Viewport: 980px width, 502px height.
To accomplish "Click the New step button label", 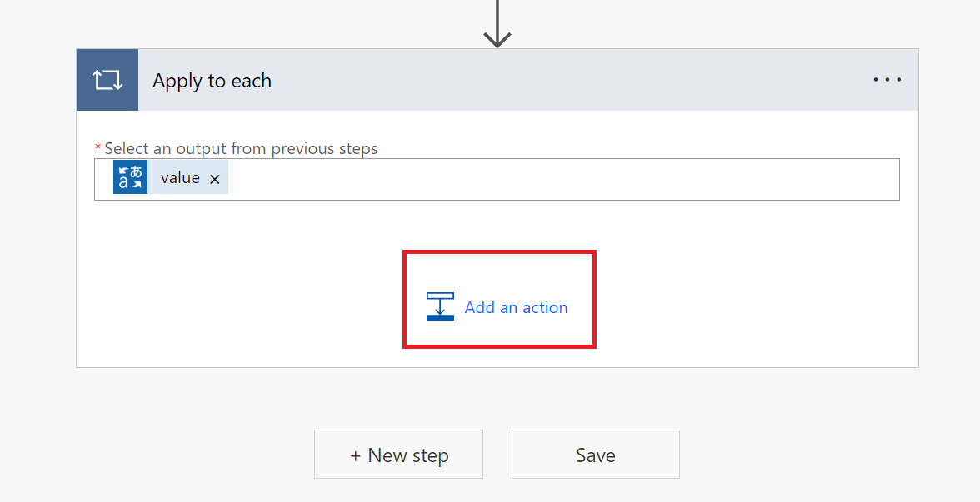I will point(407,455).
